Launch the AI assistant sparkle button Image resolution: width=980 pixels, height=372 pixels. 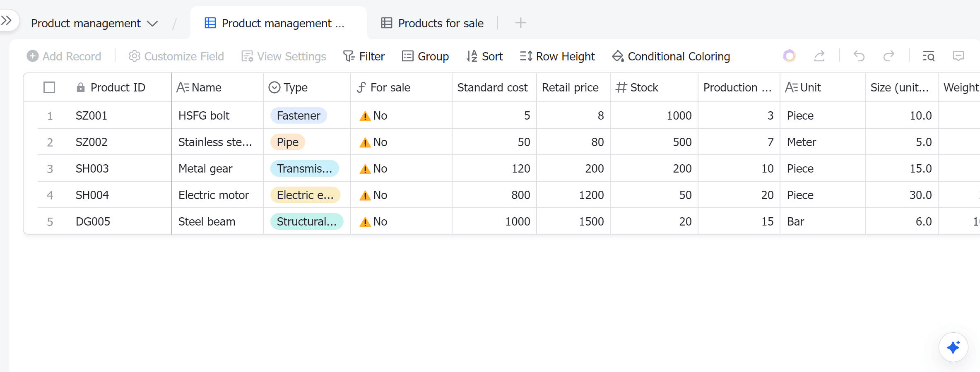(953, 347)
